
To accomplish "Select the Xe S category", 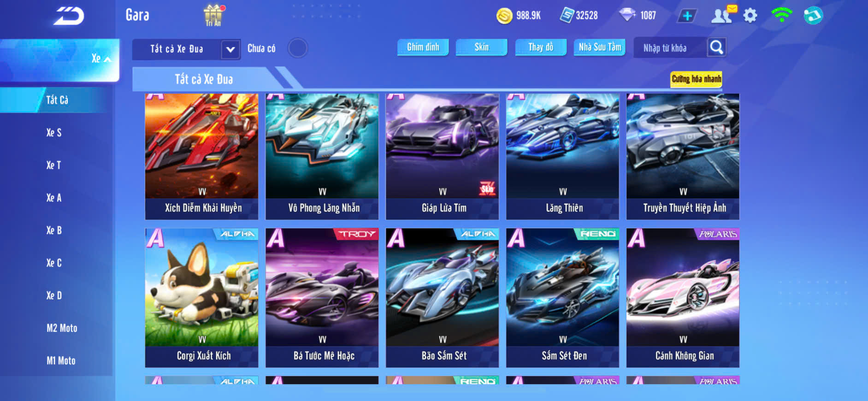I will 54,133.
